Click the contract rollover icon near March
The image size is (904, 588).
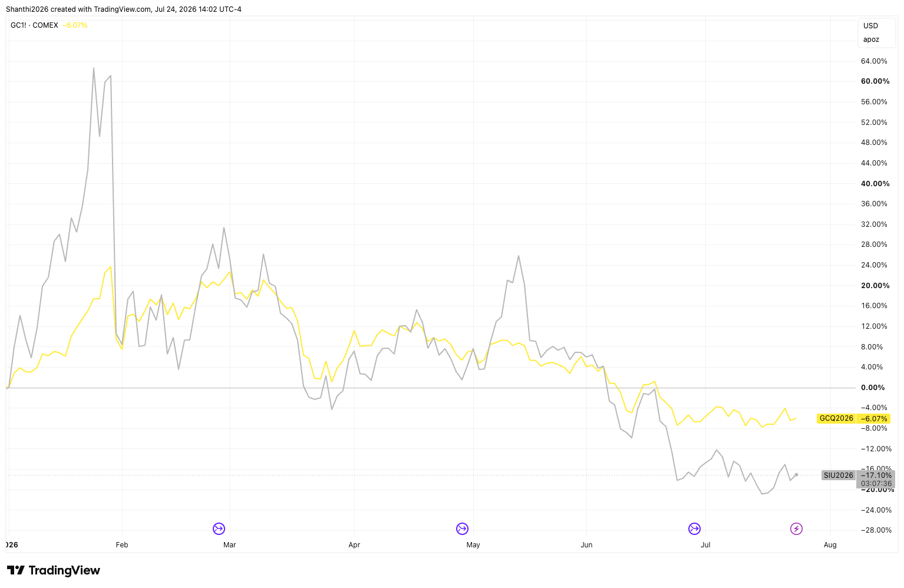pyautogui.click(x=219, y=528)
